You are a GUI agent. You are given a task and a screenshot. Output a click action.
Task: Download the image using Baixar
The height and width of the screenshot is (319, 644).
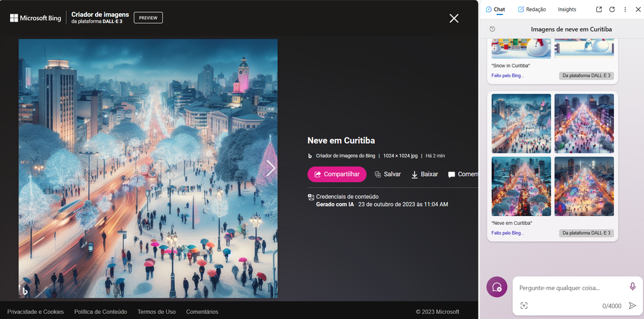[x=425, y=174]
